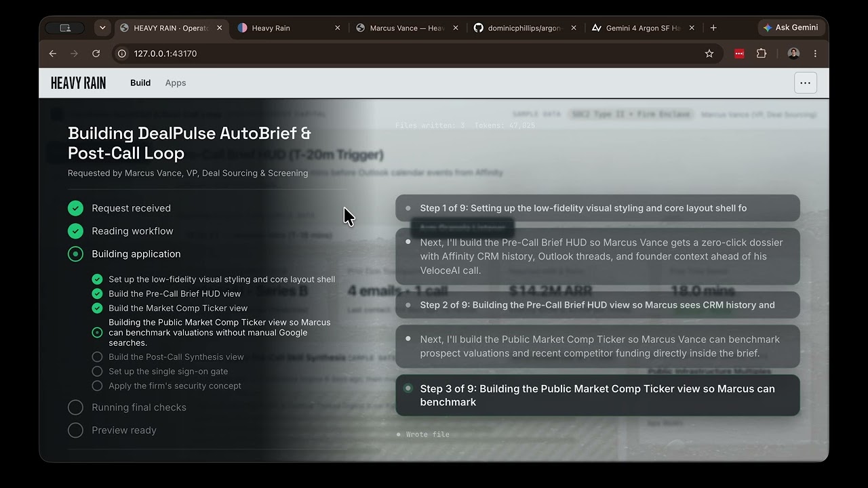
Task: Expand the Step 1 of 9 log entry
Action: click(597, 208)
